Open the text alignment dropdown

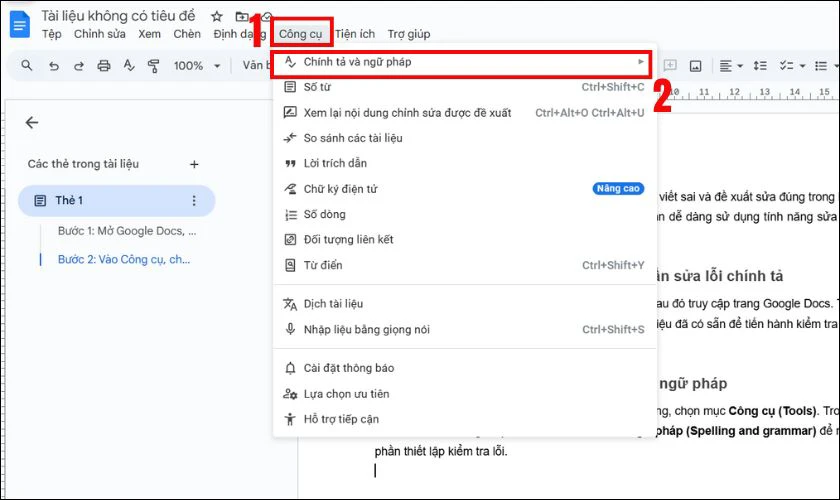(x=731, y=66)
